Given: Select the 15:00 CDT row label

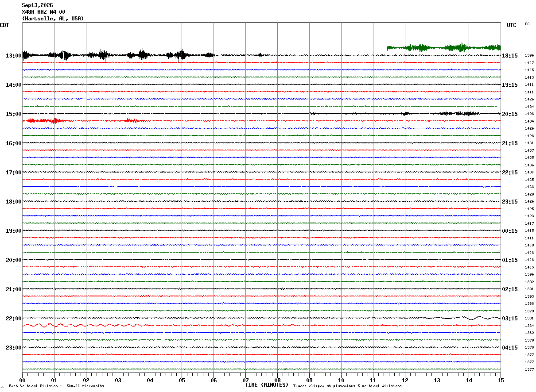Looking at the screenshot, I should pyautogui.click(x=14, y=114).
